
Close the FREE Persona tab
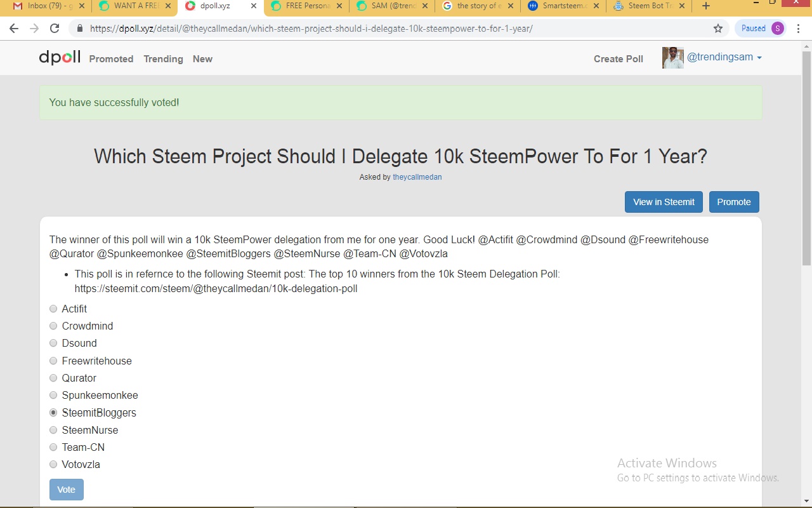pos(339,6)
